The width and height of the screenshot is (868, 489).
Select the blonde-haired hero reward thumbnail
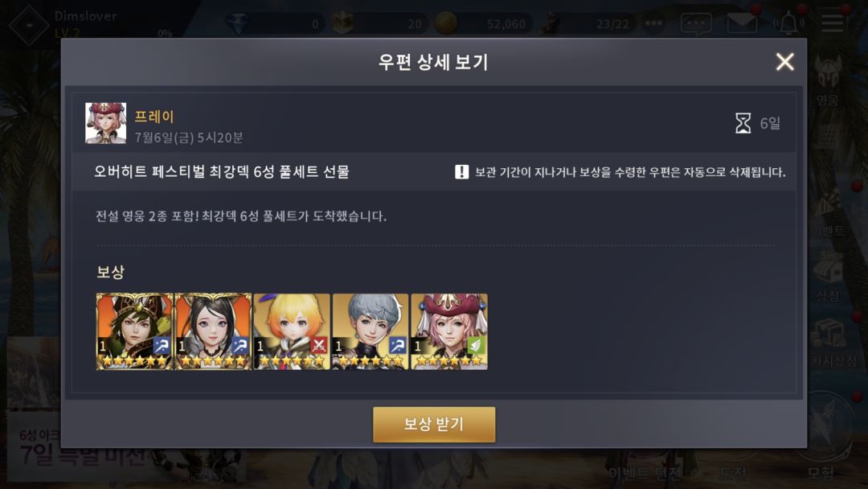[292, 331]
